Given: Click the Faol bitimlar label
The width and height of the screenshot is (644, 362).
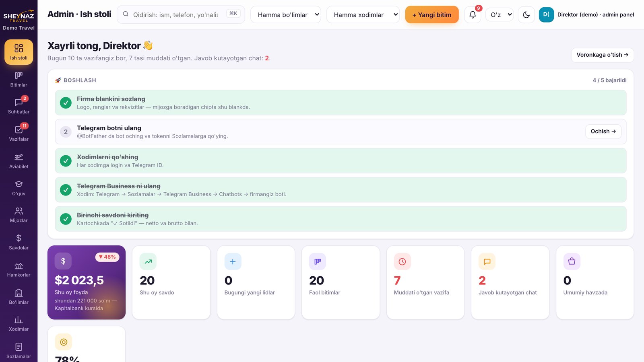Looking at the screenshot, I should click(324, 292).
